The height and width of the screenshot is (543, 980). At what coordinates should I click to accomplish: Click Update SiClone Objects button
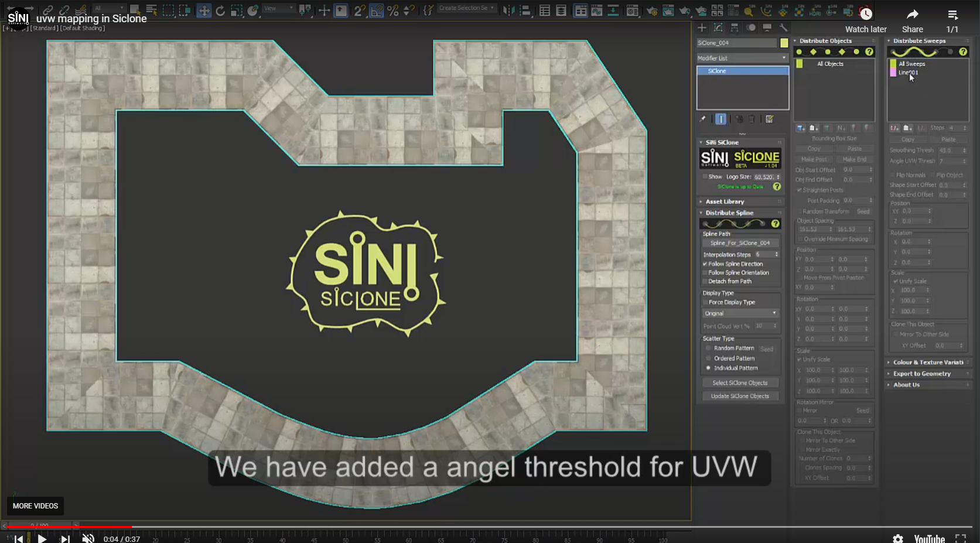pos(740,397)
